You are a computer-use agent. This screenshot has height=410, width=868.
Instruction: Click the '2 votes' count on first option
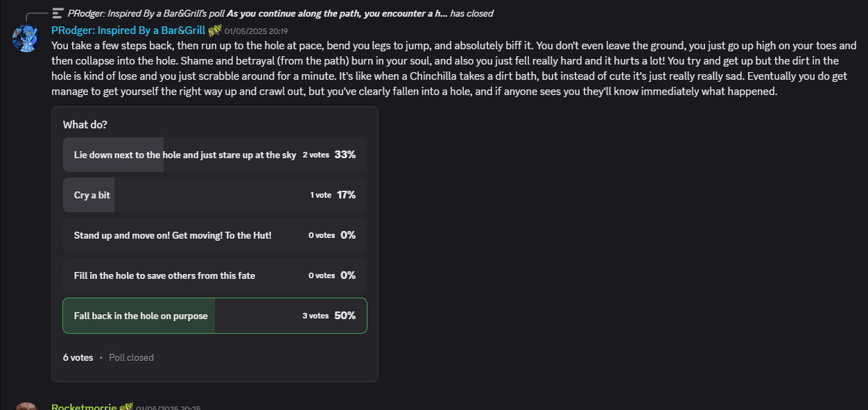coord(315,155)
